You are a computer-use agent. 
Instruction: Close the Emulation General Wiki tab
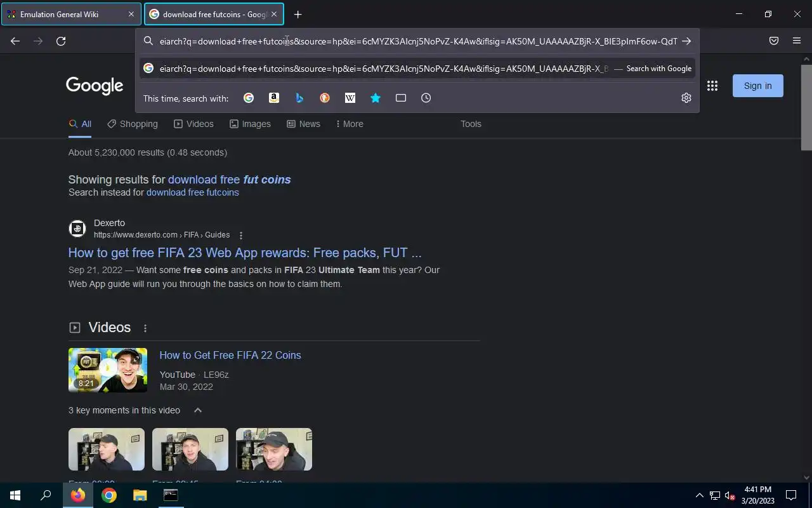[x=131, y=14]
